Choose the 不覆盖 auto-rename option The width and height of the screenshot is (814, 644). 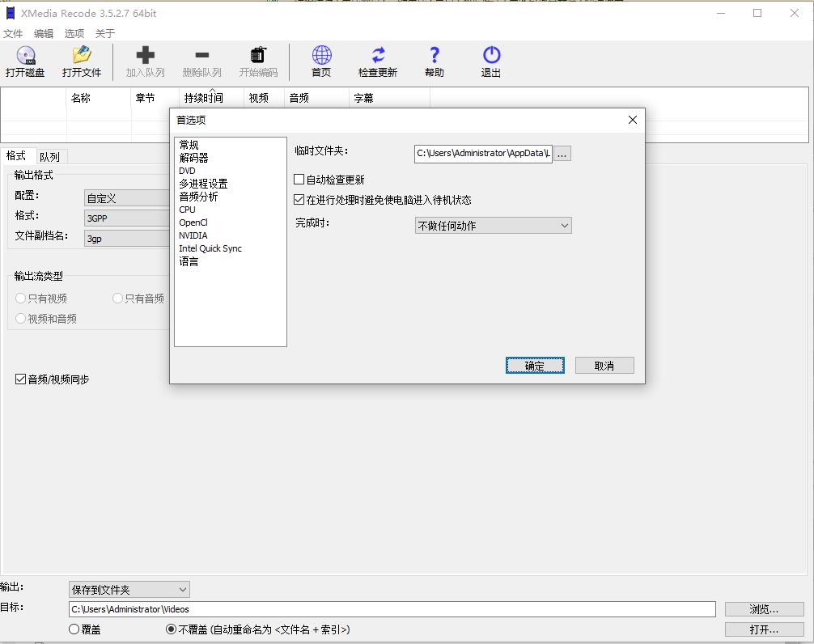171,629
